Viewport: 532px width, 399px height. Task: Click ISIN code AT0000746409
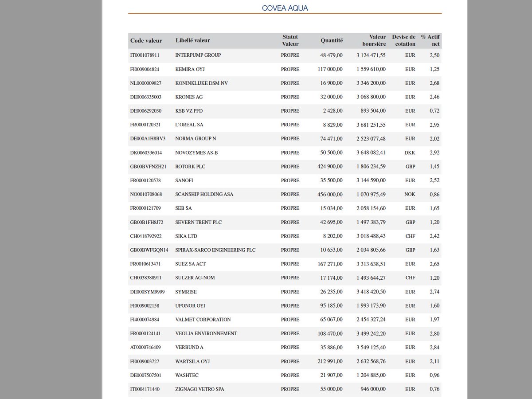tap(145, 348)
